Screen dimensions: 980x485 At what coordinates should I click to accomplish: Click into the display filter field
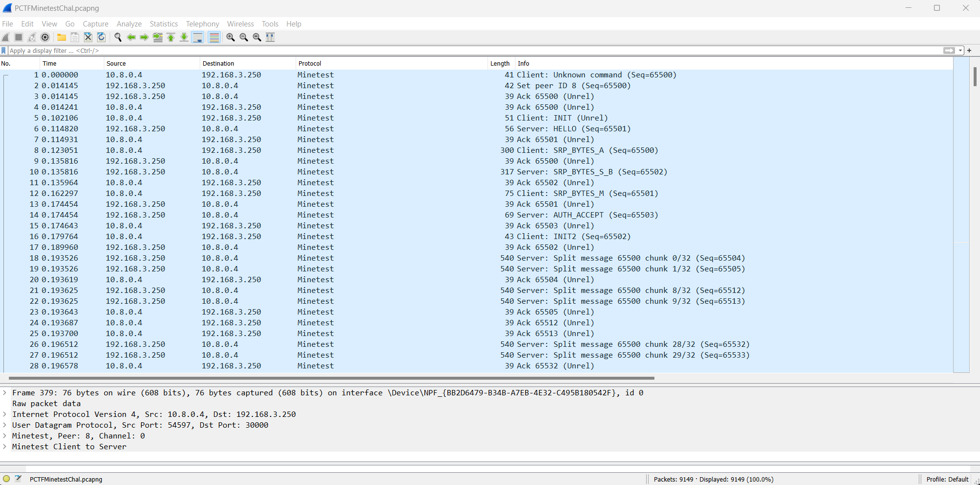475,50
